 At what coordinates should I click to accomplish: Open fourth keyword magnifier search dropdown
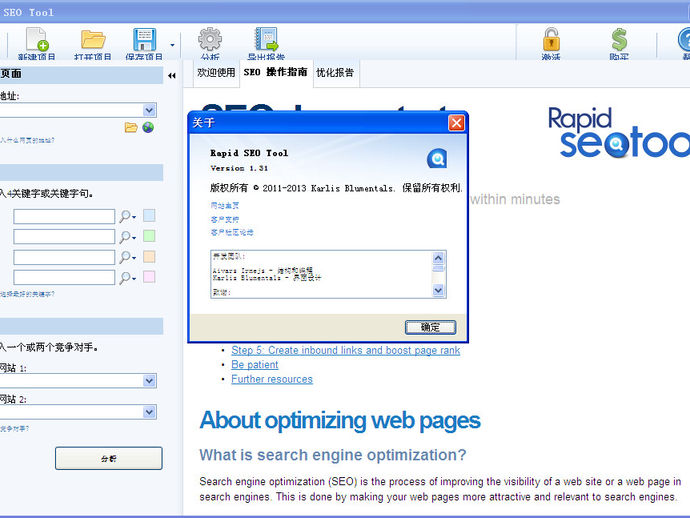[x=128, y=278]
